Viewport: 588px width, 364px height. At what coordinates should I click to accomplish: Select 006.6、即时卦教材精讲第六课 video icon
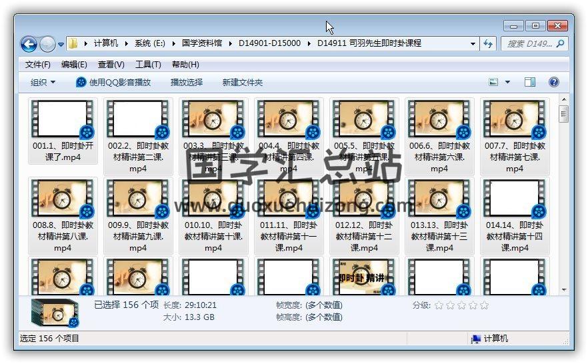[439, 119]
